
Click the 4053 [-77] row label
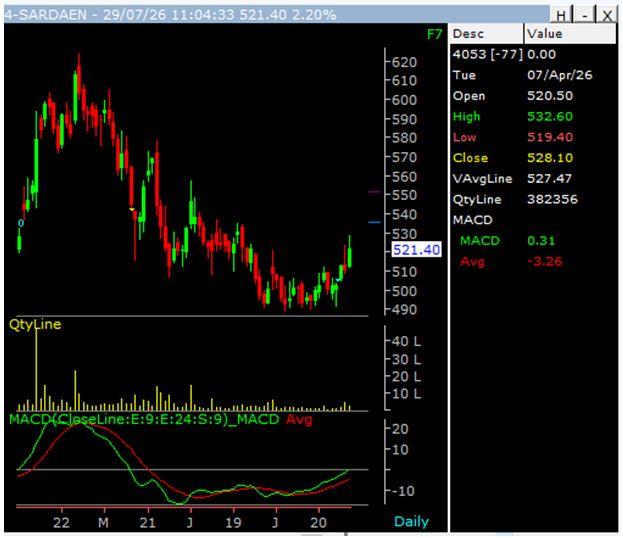click(488, 54)
